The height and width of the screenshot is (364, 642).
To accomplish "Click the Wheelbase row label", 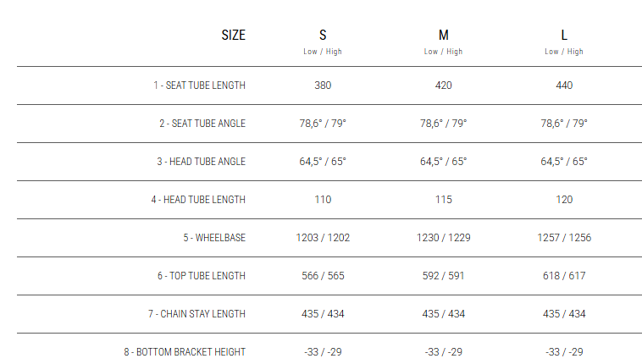I will click(x=214, y=238).
